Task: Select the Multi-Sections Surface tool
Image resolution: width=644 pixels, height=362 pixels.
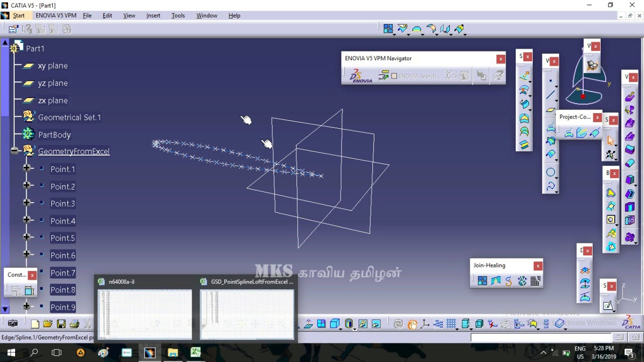Action: click(524, 132)
